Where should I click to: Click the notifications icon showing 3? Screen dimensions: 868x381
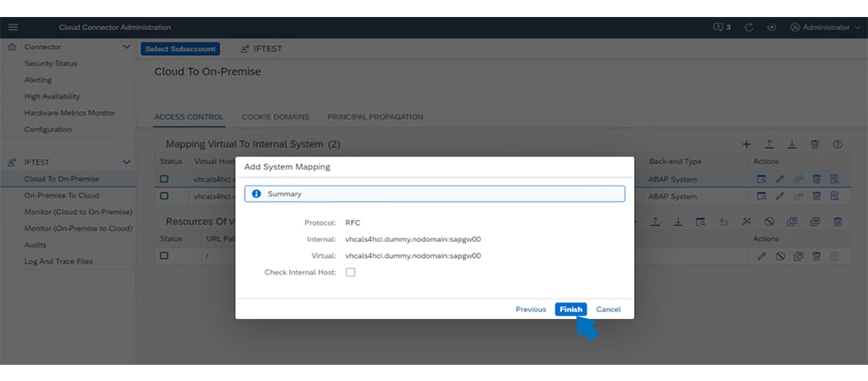(722, 27)
